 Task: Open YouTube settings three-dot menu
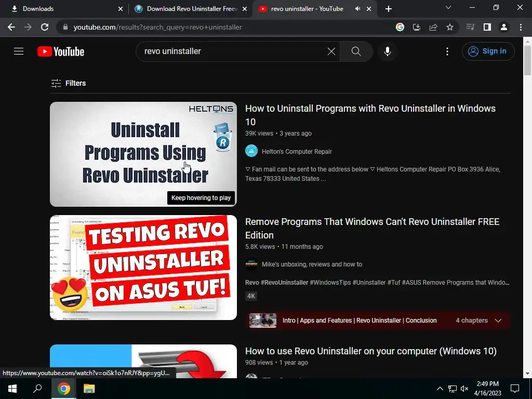point(447,51)
